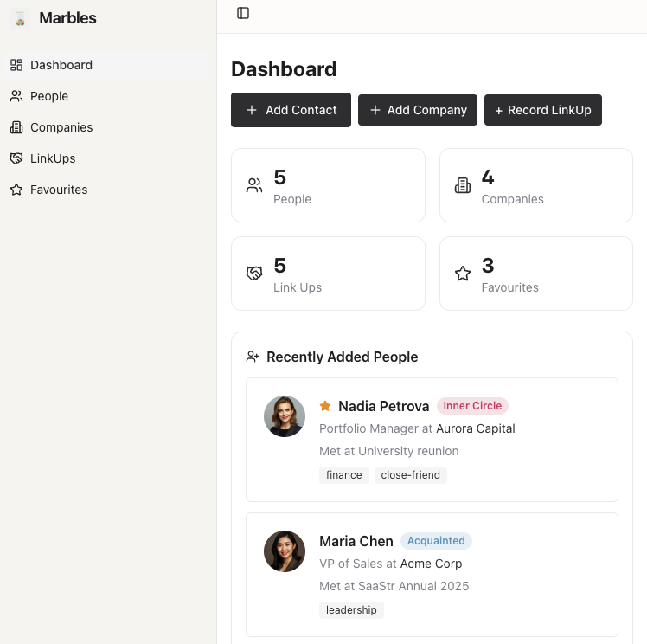
Task: Click the Aurora Capital company link
Action: pos(475,428)
